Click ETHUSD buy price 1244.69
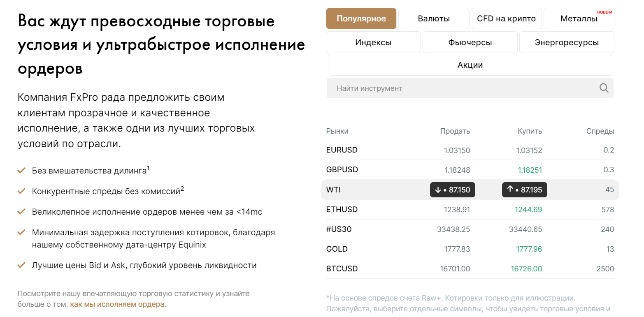 pyautogui.click(x=528, y=210)
